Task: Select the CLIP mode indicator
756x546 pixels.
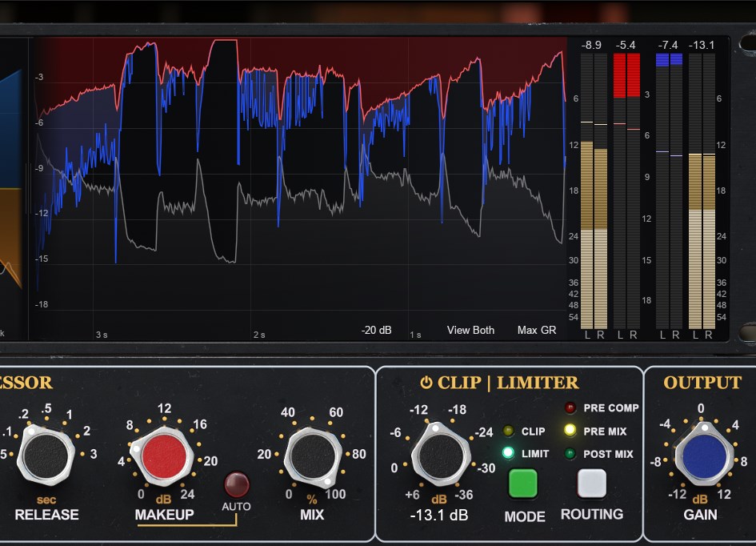Action: pyautogui.click(x=508, y=432)
